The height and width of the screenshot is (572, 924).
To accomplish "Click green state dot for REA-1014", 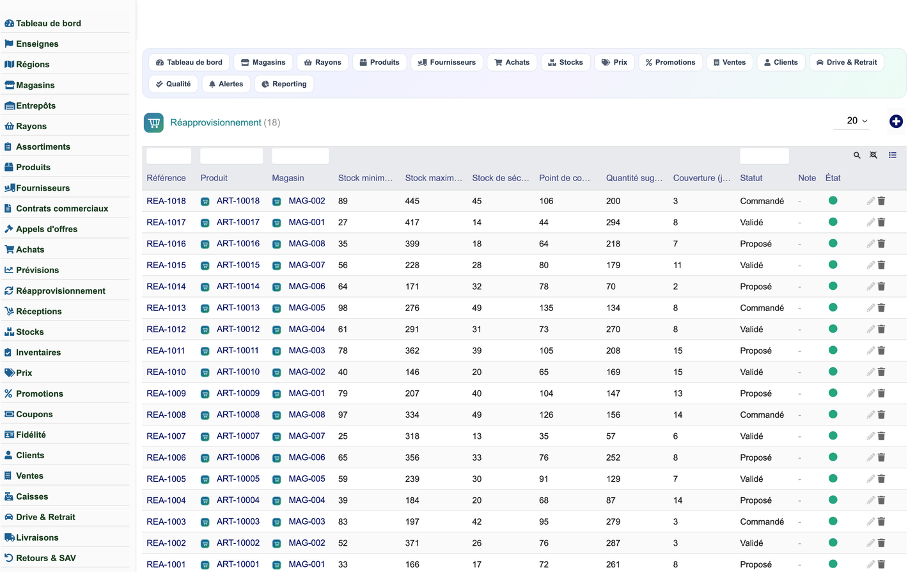I will click(833, 286).
